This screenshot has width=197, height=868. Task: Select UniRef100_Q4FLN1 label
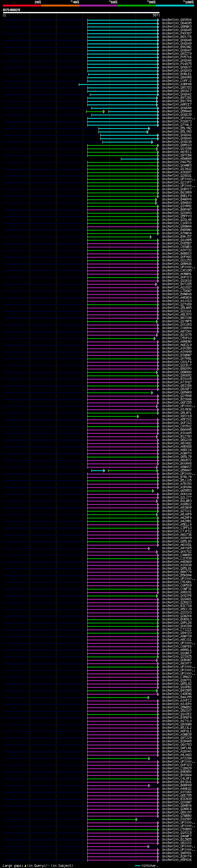177,749
